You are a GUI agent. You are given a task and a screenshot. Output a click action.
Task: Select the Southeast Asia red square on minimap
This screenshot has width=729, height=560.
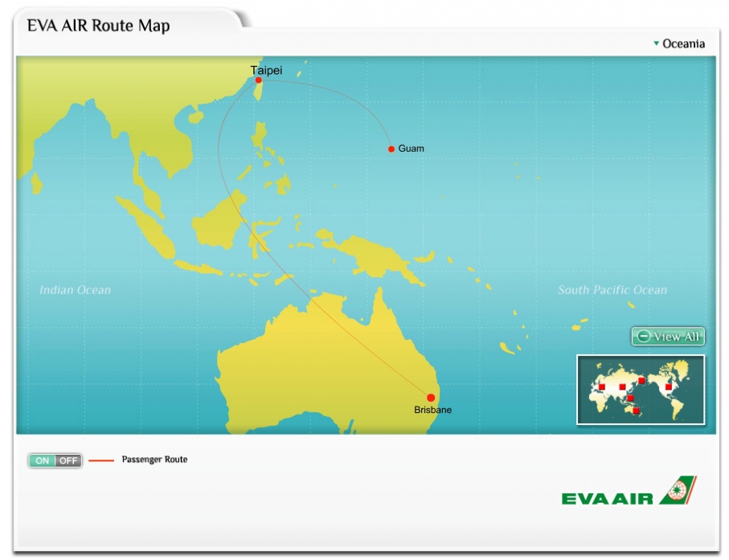(630, 398)
